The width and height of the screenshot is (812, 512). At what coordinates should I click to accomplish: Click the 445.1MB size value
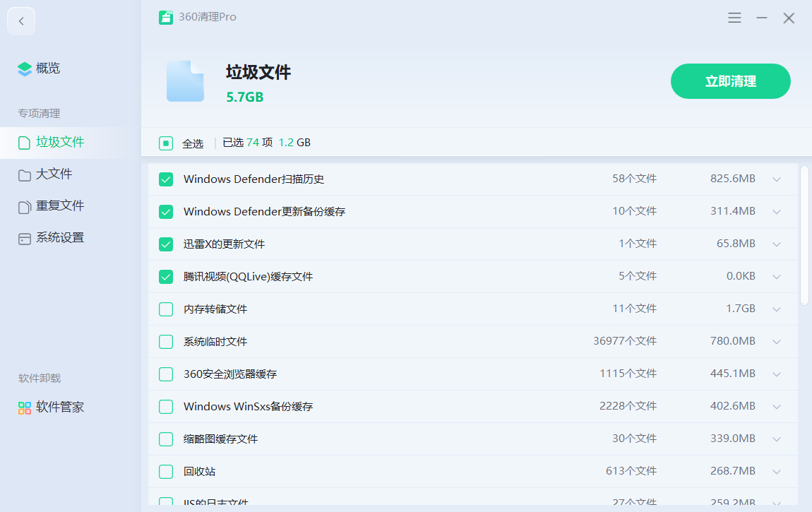[x=733, y=374]
